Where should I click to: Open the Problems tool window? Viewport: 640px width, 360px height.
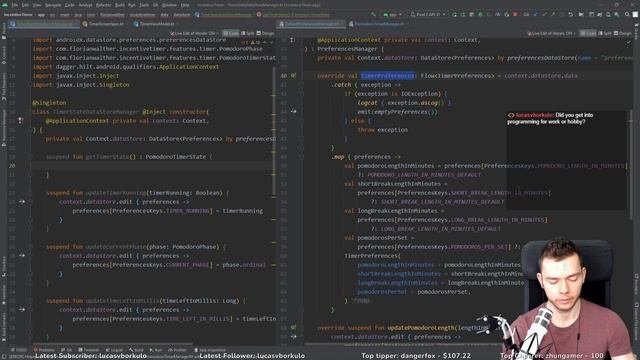coord(44,350)
